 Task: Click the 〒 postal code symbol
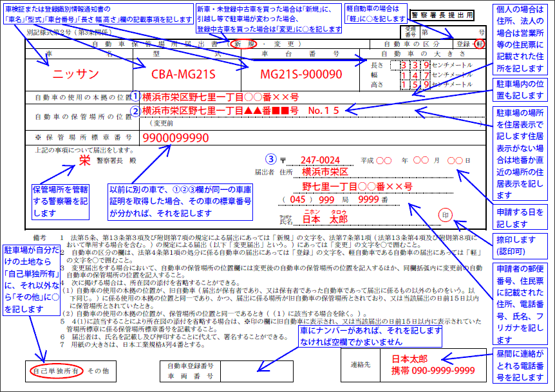[x=283, y=160]
